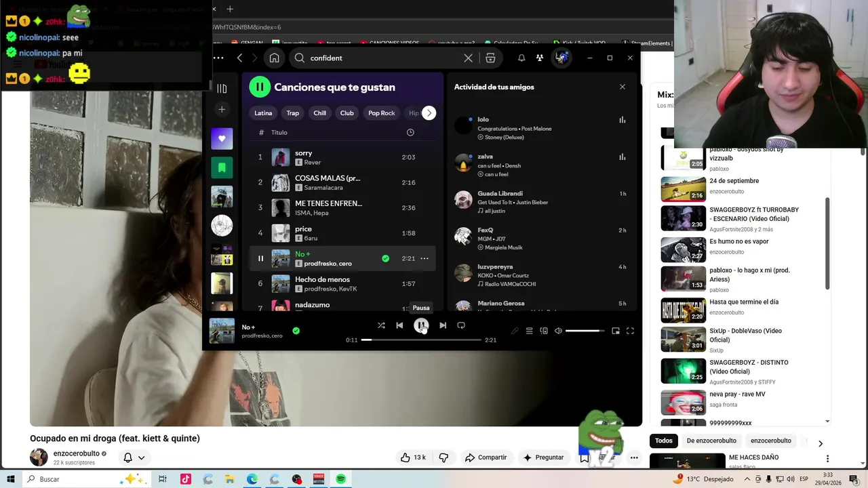This screenshot has height=488, width=868.
Task: Select the Club genre filter
Action: tap(347, 113)
